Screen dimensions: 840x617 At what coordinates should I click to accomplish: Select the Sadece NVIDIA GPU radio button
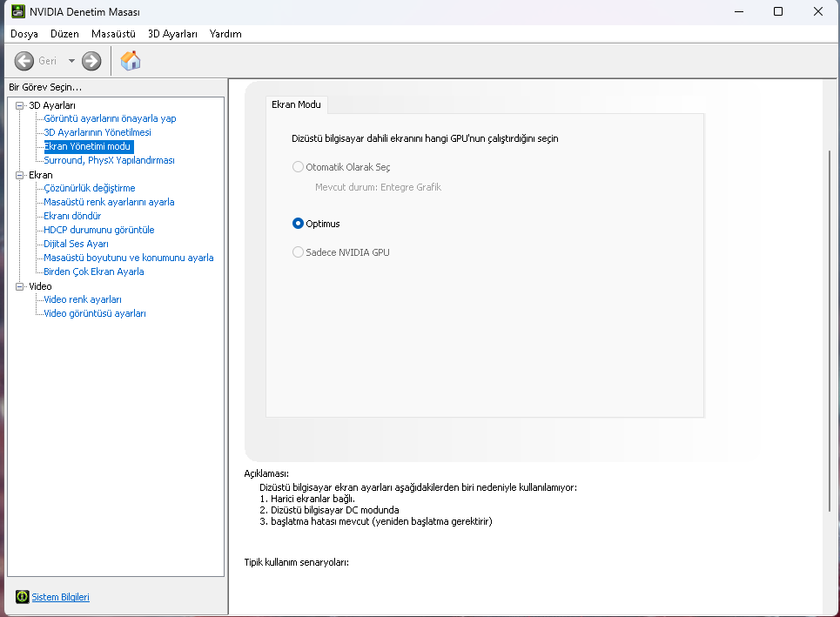click(x=298, y=252)
